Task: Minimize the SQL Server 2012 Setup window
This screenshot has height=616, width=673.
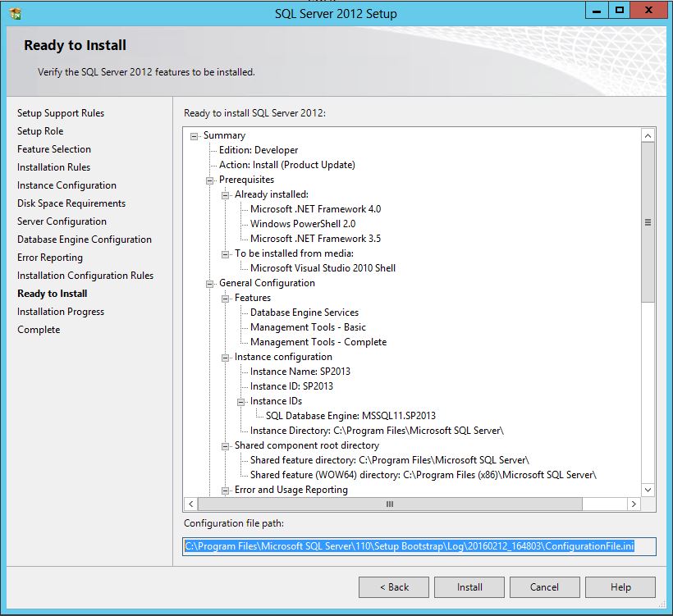Action: pos(597,11)
